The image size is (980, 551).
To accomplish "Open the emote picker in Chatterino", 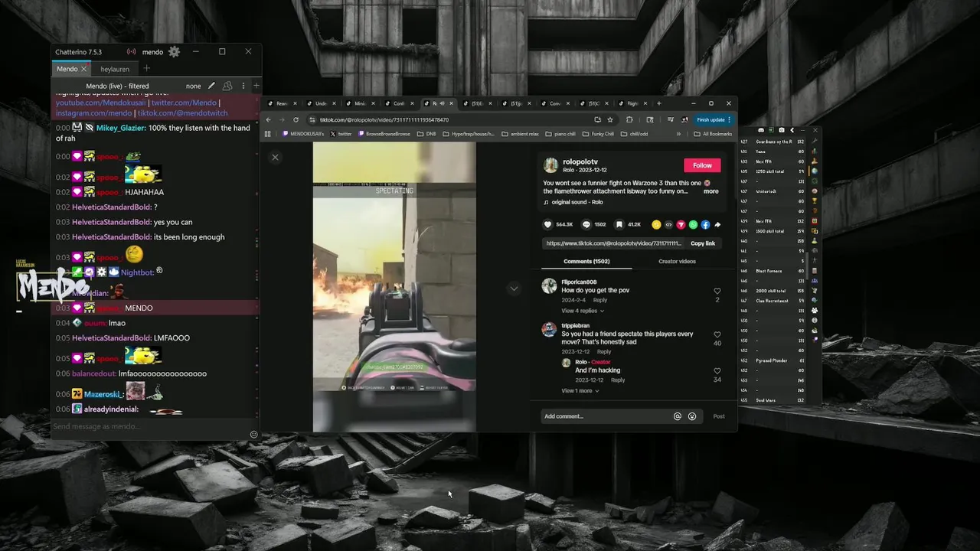I will pos(254,435).
